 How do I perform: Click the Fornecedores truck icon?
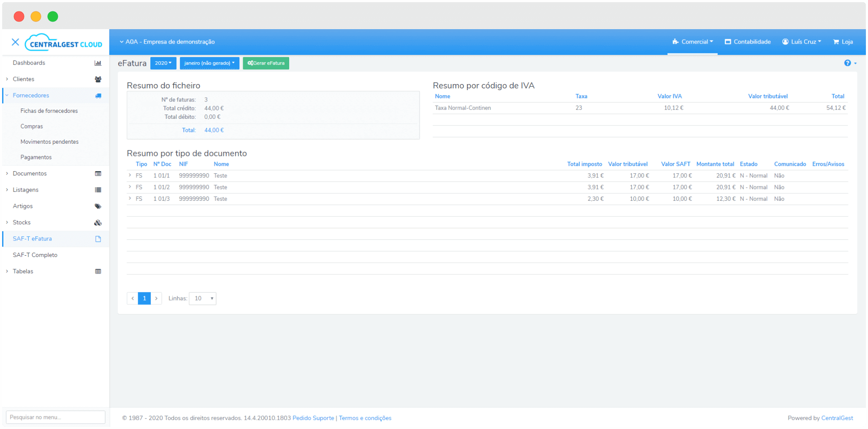(x=98, y=96)
